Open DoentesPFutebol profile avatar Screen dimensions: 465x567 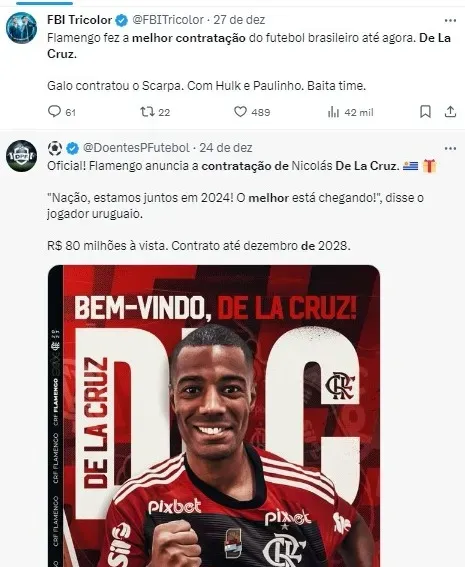[21, 156]
